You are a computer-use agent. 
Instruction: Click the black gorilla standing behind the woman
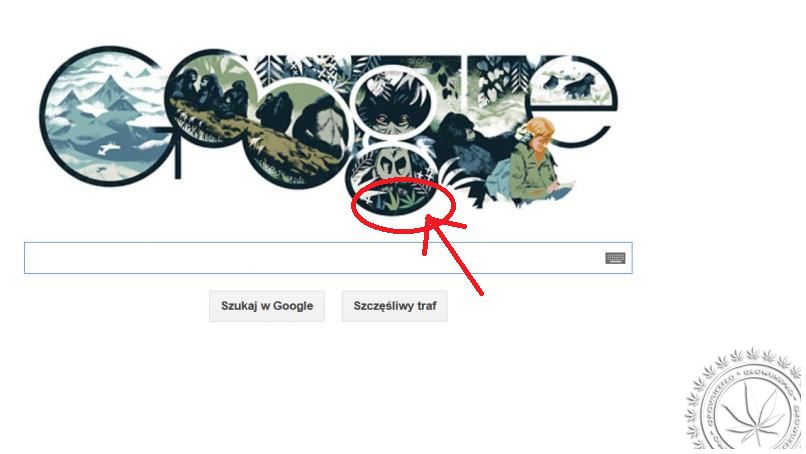(463, 136)
